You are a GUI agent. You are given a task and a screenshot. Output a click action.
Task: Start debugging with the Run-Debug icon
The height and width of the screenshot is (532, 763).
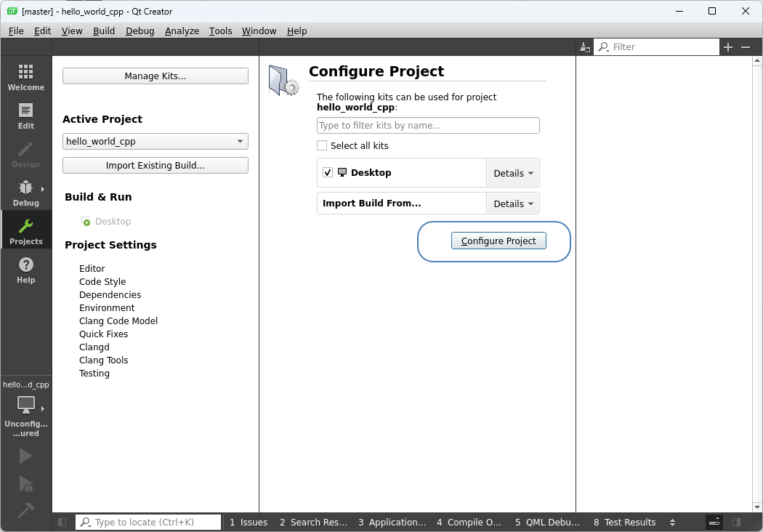(25, 484)
